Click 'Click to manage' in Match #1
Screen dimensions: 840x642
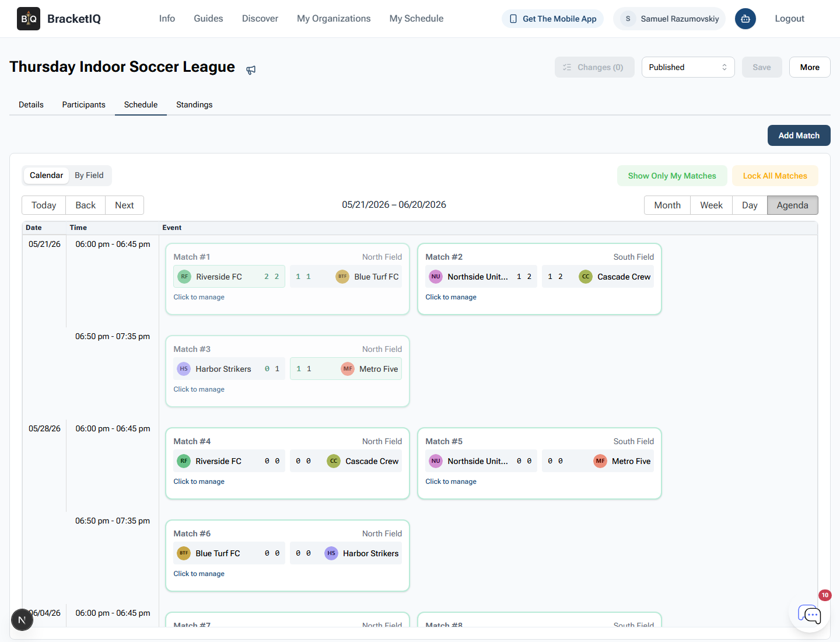click(199, 297)
